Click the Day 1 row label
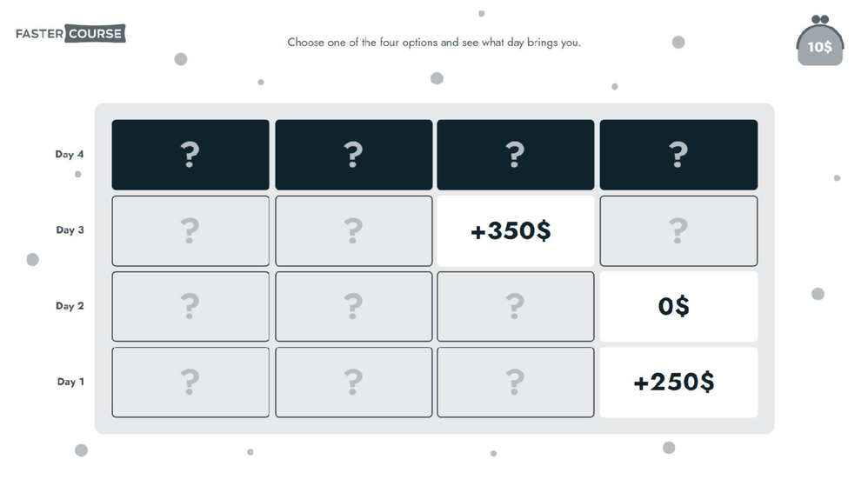The image size is (868, 486). click(x=70, y=382)
